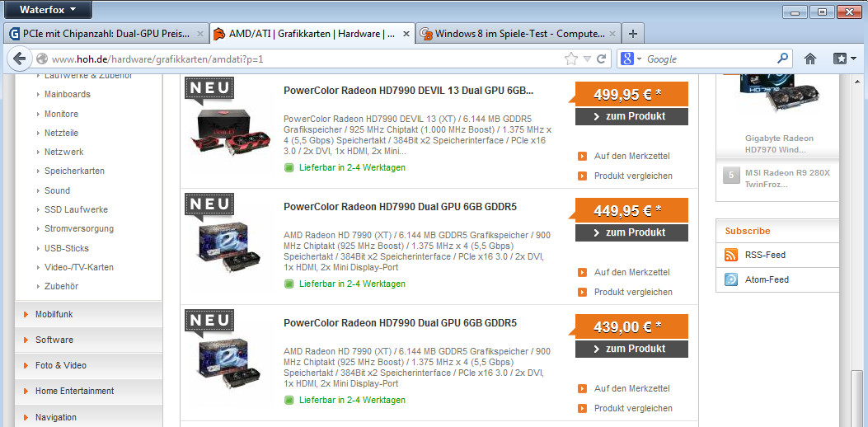Open a new tab with the plus button

(x=633, y=34)
